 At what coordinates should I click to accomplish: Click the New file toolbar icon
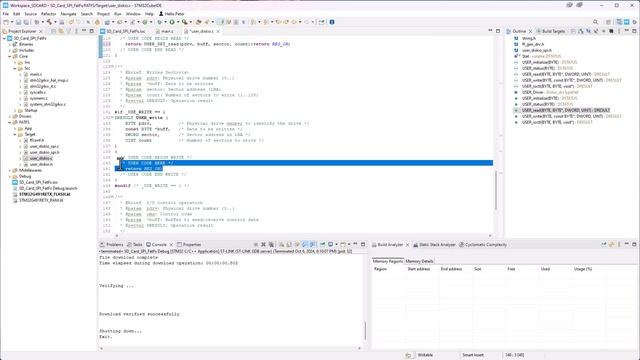[x=6, y=22]
